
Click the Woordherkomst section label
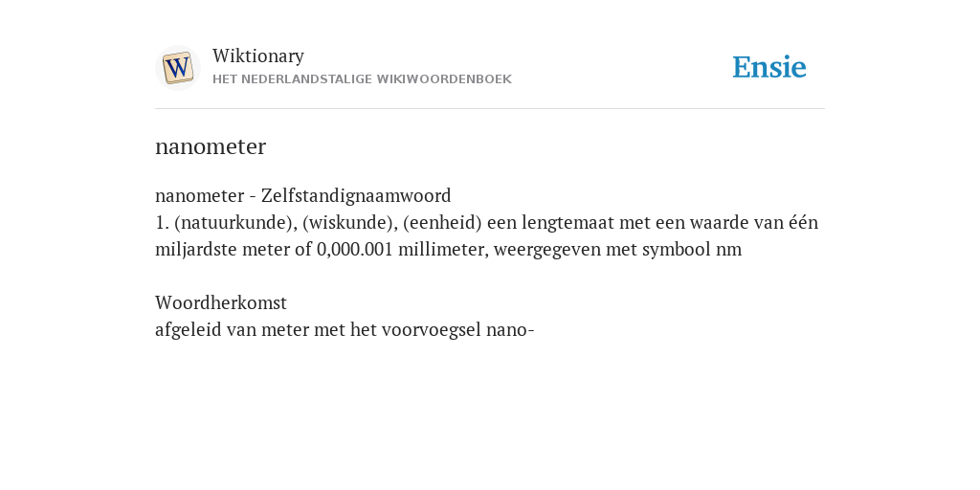click(x=221, y=303)
